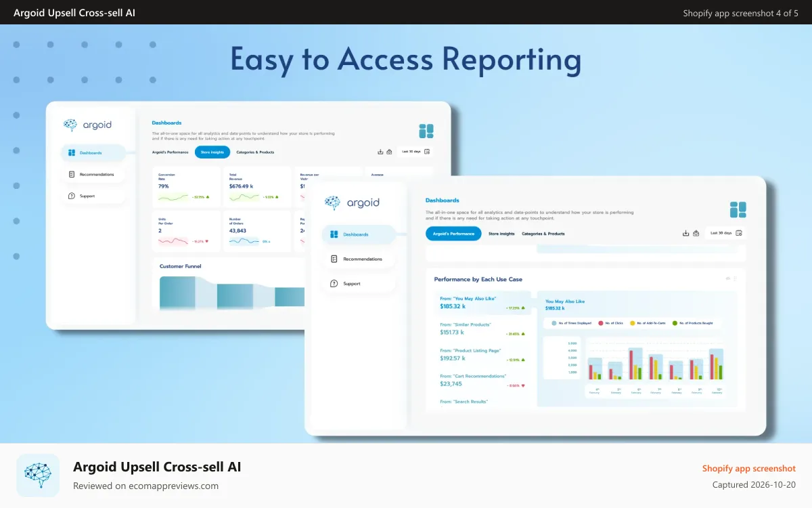Screen dimensions: 812x508
Task: Click the Argoid app icon in the footer
Action: pos(38,475)
